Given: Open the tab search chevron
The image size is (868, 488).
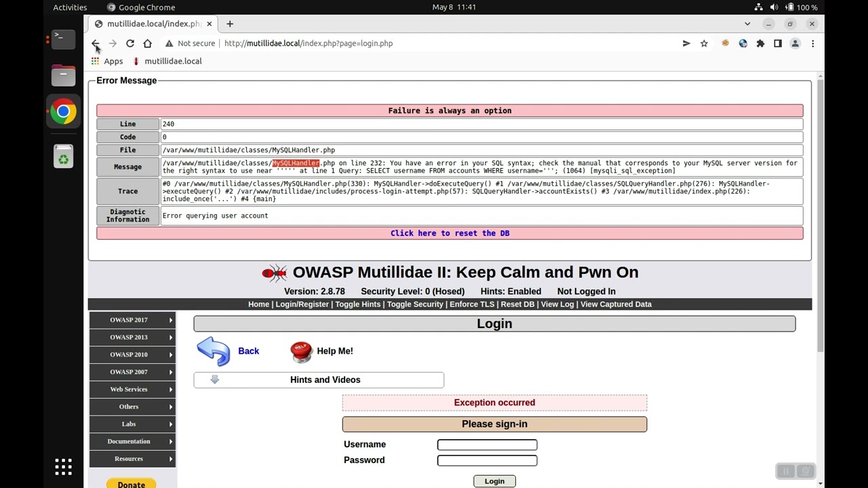Looking at the screenshot, I should coord(747,24).
